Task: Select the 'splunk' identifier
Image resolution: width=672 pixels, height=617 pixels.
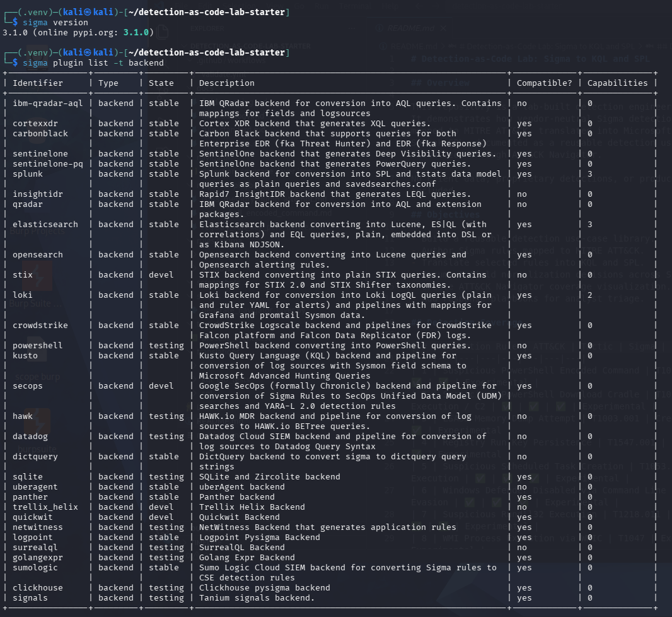Action: click(28, 174)
